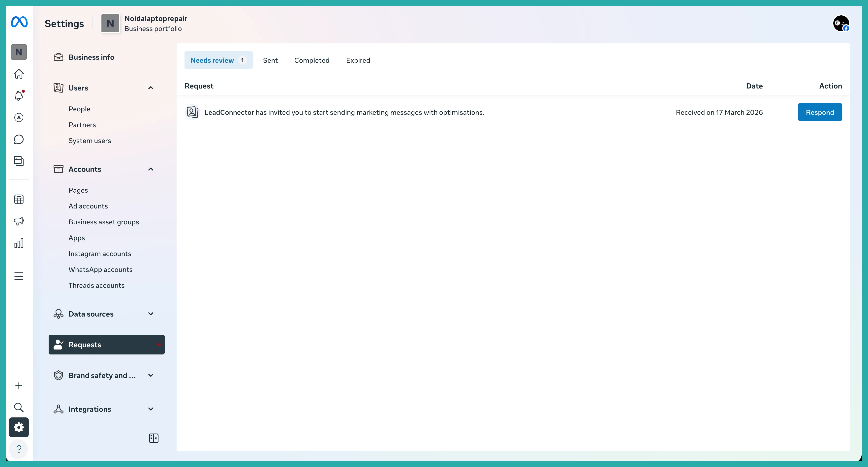The image size is (868, 467).
Task: Collapse the Accounts section
Action: coord(151,169)
